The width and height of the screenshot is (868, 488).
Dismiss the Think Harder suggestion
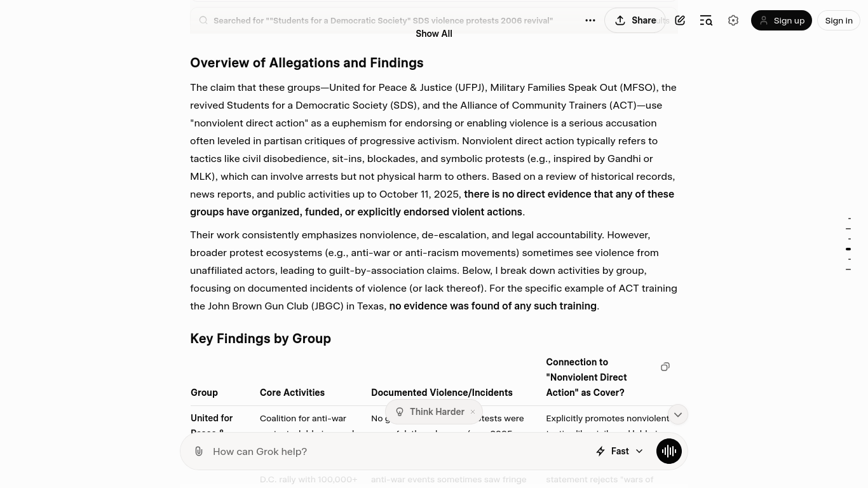tap(473, 412)
